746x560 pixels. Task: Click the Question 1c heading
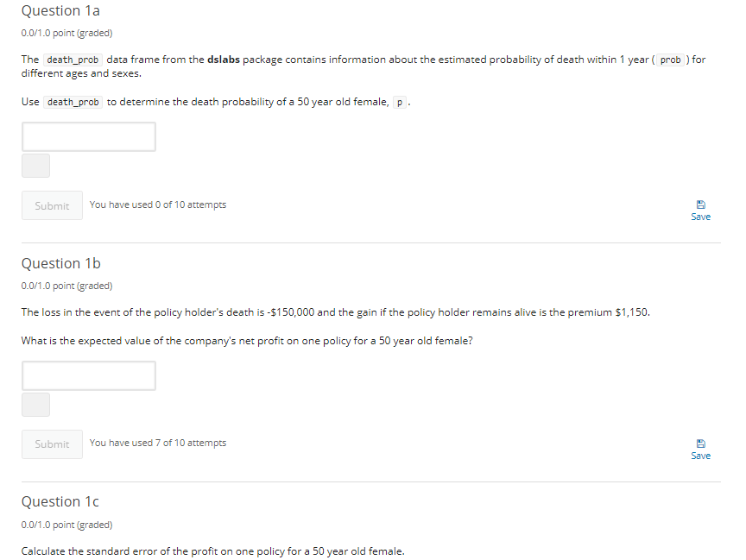pyautogui.click(x=59, y=501)
